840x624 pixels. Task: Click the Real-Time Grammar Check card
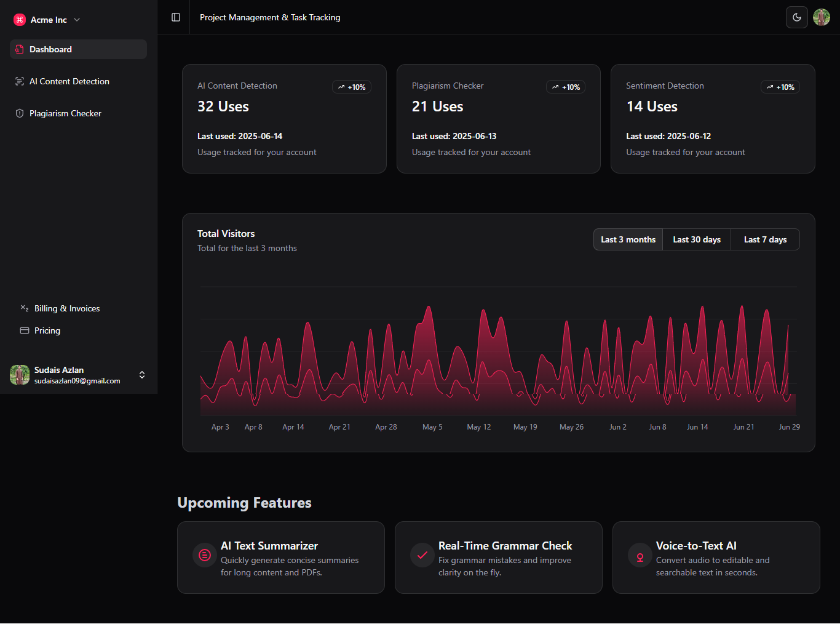[498, 558]
